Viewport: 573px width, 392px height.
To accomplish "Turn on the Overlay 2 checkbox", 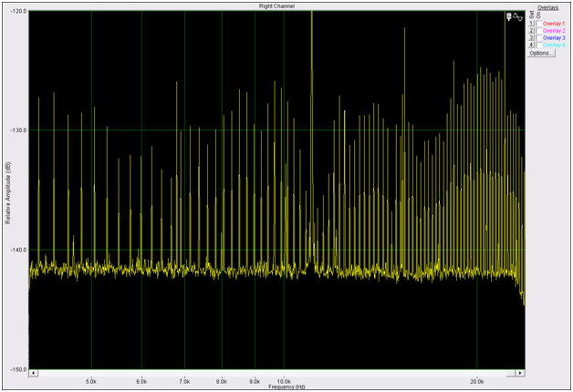I will [x=538, y=30].
